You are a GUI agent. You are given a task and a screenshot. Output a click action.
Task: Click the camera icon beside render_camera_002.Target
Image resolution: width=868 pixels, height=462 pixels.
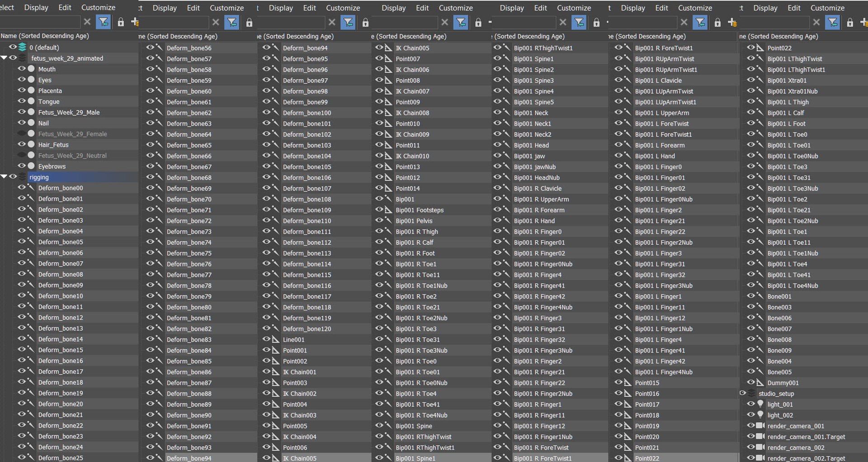click(x=760, y=458)
